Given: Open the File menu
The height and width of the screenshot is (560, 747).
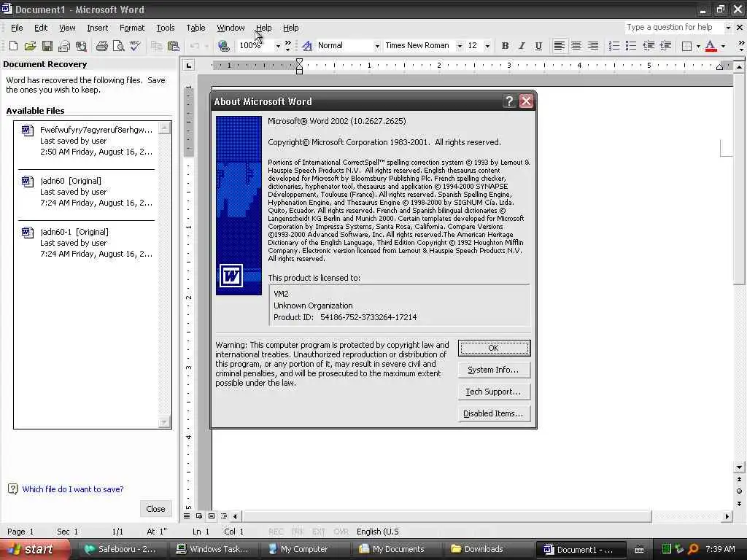Looking at the screenshot, I should click(x=17, y=28).
